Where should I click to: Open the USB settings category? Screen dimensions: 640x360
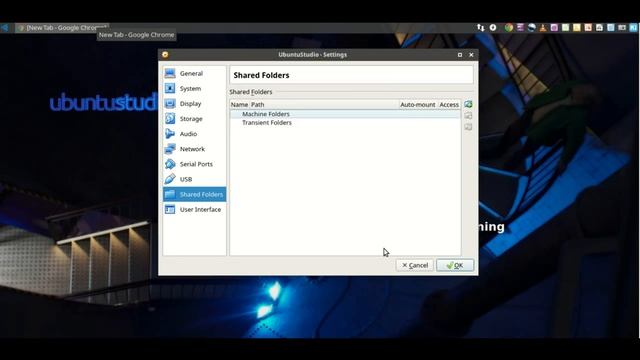[x=194, y=179]
